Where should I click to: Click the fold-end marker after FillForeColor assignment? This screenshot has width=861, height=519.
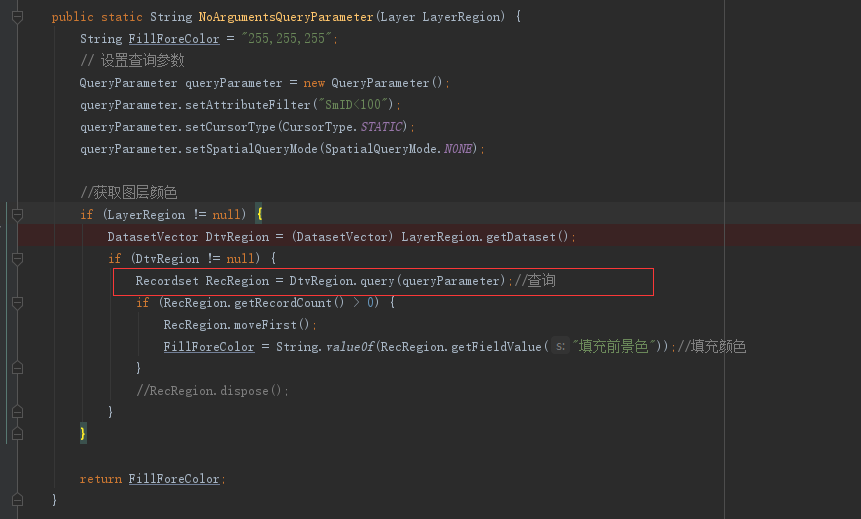click(18, 368)
